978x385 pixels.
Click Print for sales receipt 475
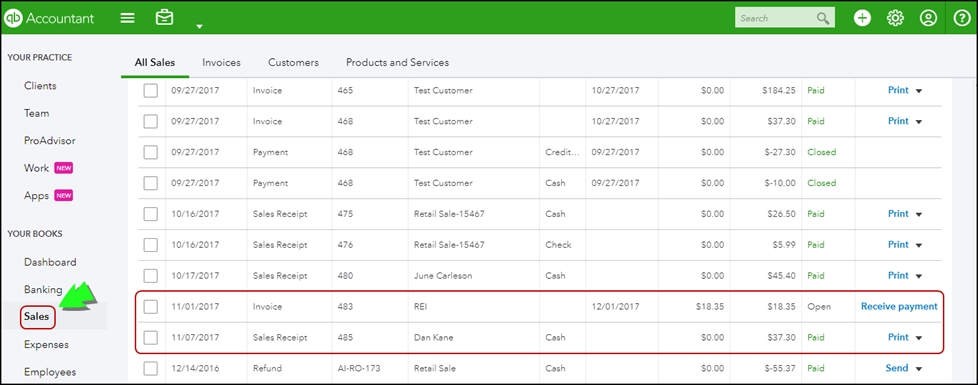tap(898, 213)
